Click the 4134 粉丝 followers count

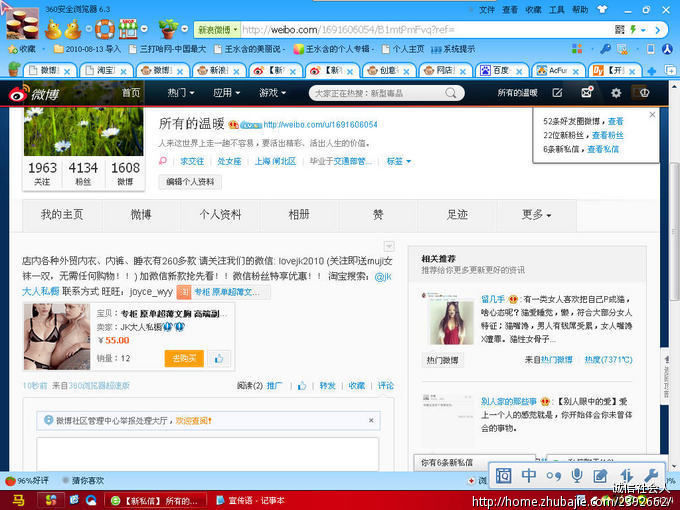pyautogui.click(x=83, y=173)
